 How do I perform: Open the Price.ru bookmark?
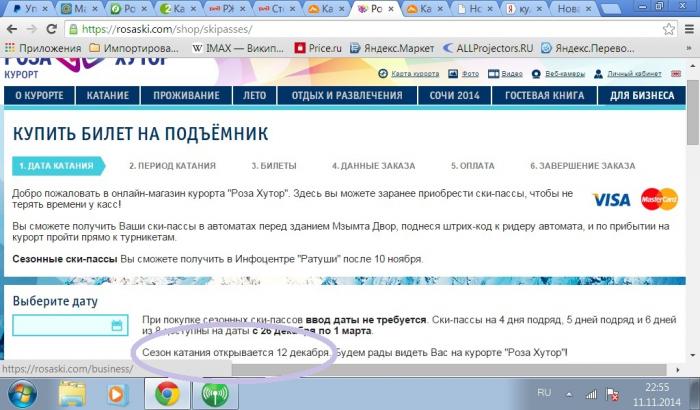click(318, 48)
